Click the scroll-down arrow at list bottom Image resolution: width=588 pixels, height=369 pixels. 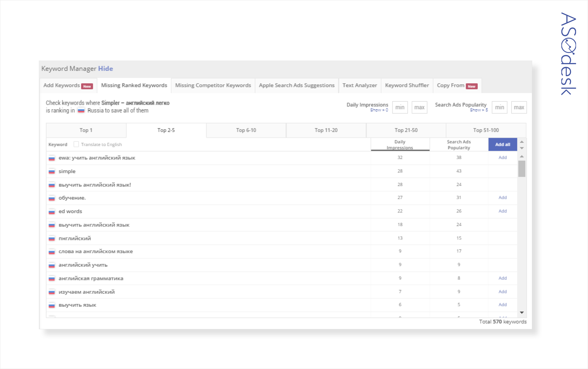522,313
